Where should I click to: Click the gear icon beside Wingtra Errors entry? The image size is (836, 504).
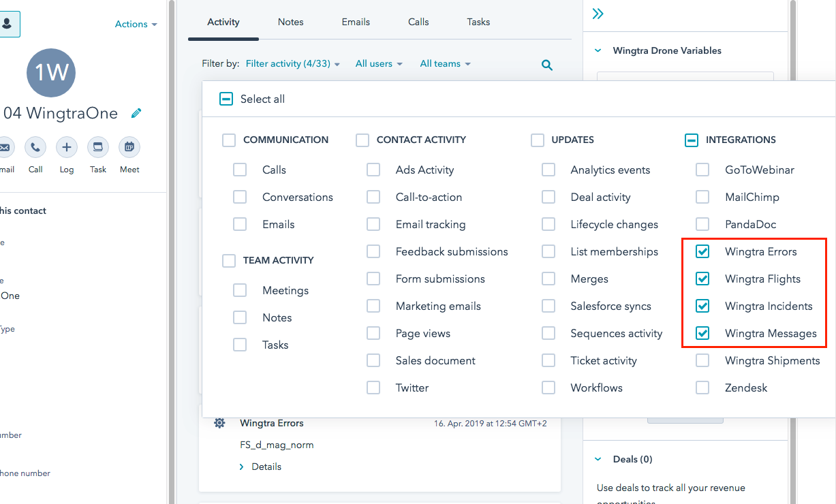[219, 423]
